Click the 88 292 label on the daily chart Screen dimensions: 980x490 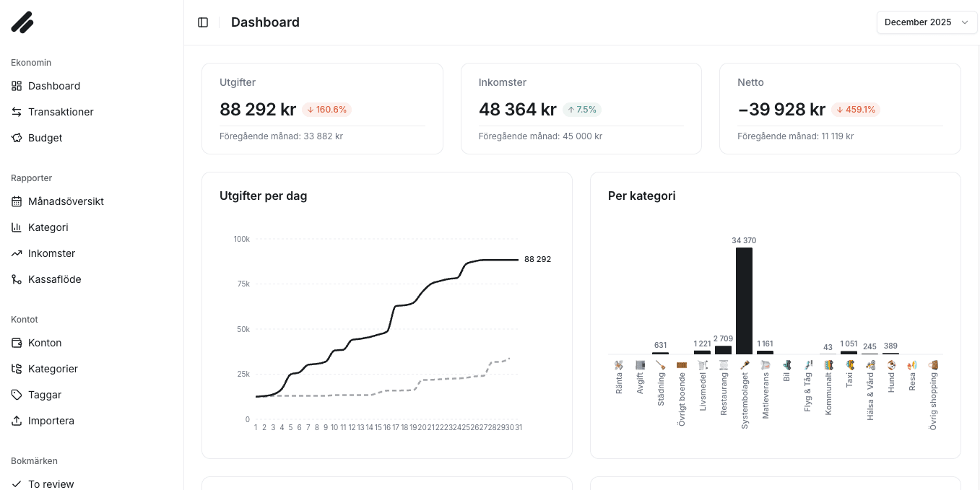click(537, 259)
